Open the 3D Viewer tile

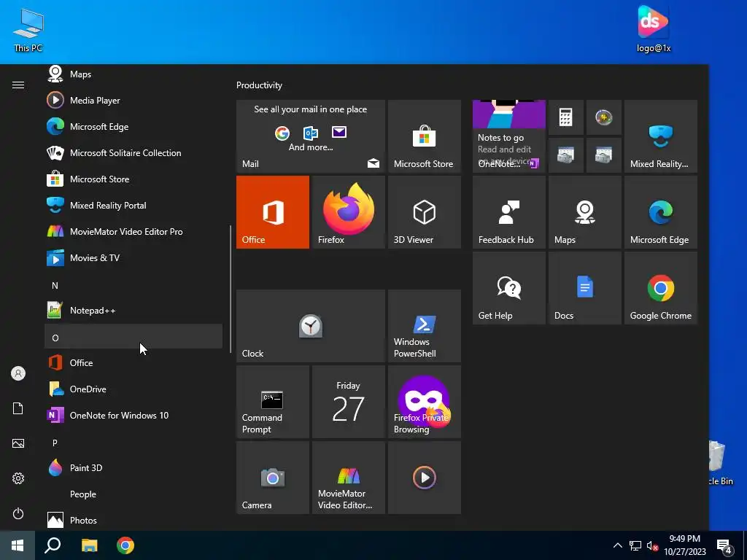point(425,212)
